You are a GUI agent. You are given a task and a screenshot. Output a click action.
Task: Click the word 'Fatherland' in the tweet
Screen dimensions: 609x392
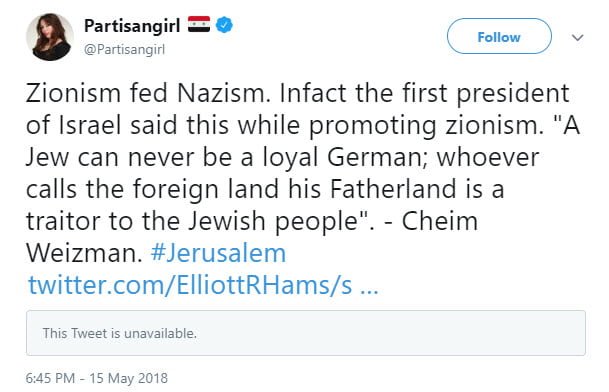click(393, 189)
